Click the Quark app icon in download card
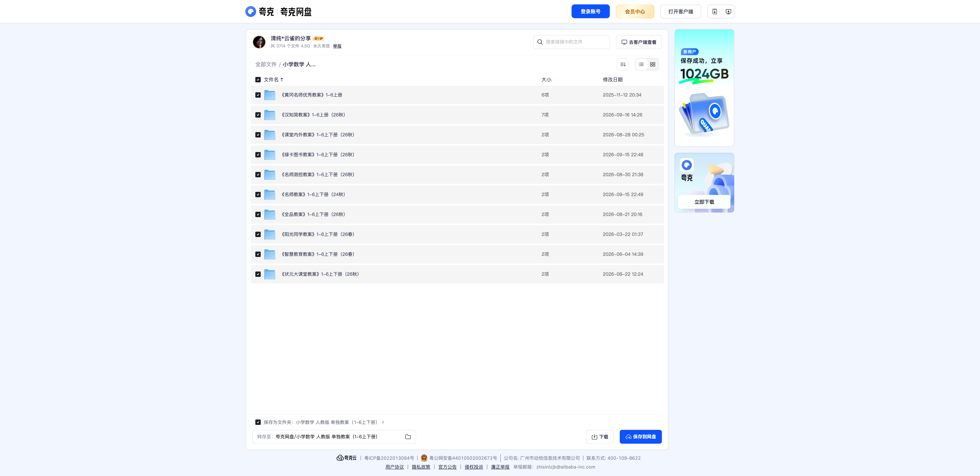 pos(687,165)
